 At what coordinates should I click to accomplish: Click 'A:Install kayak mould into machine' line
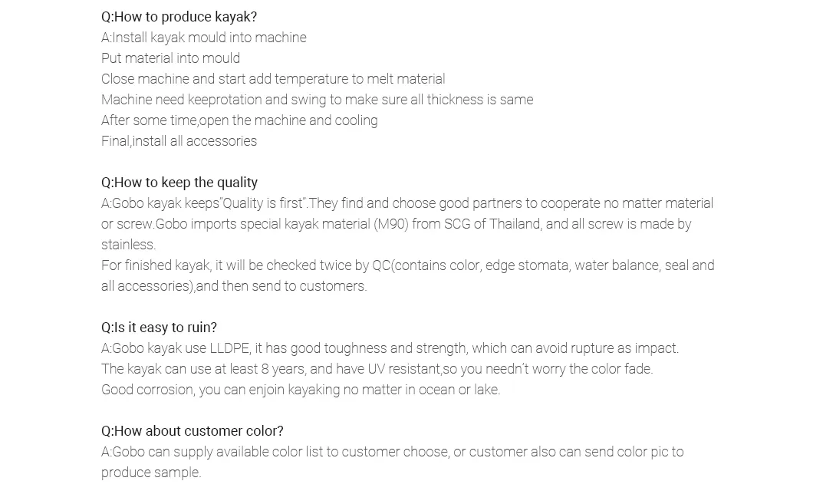(x=204, y=38)
